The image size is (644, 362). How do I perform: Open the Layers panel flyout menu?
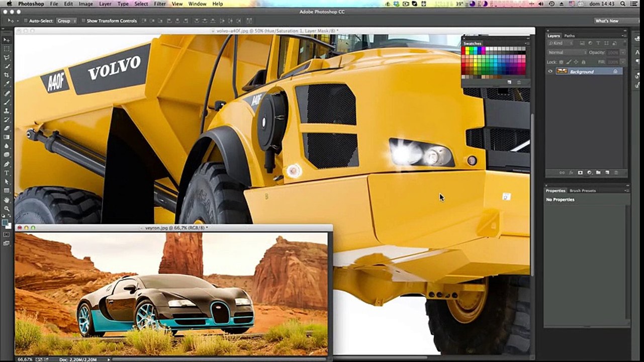(624, 36)
